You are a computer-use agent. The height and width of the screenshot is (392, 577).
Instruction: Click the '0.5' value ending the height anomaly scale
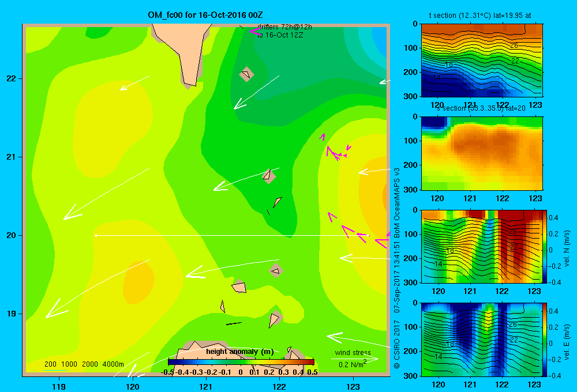312,372
